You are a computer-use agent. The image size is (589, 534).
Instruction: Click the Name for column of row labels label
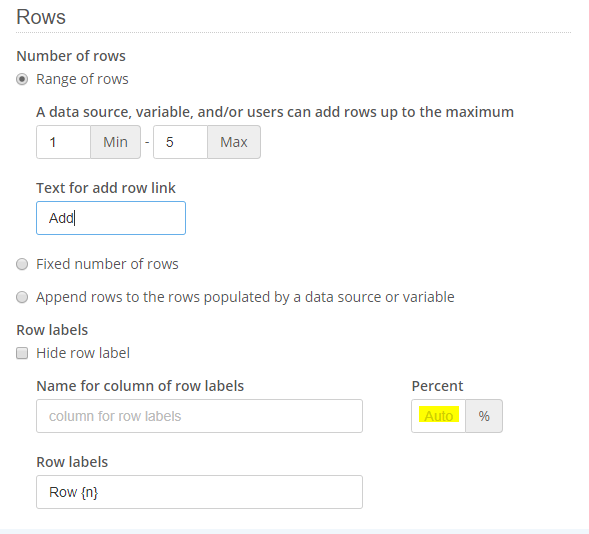(x=140, y=386)
